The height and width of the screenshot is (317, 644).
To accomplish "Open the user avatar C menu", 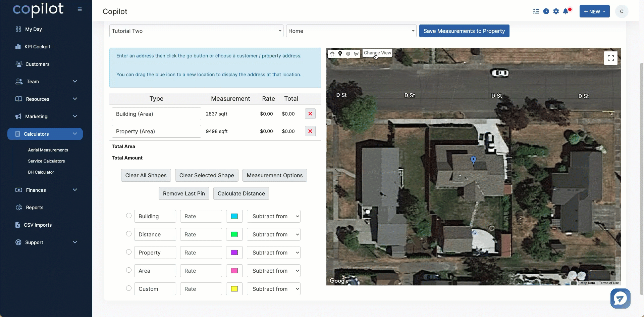I will (622, 11).
